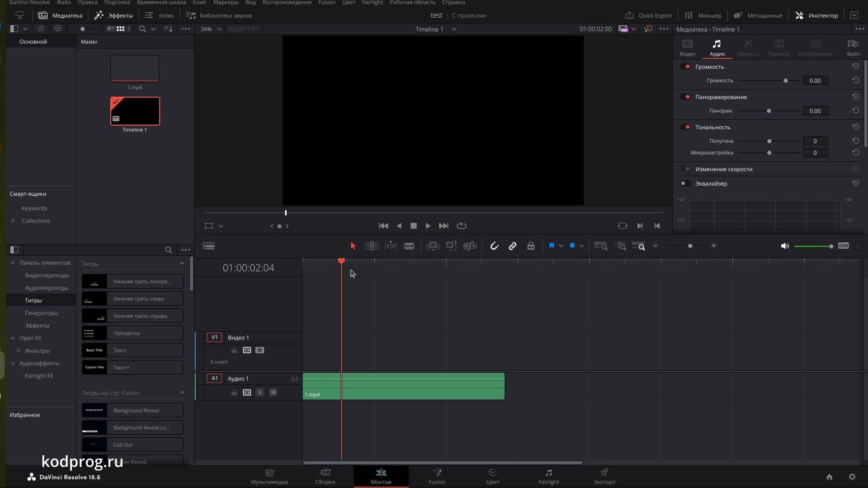The width and height of the screenshot is (868, 488).
Task: Click the blue Marker icon
Action: pyautogui.click(x=572, y=246)
